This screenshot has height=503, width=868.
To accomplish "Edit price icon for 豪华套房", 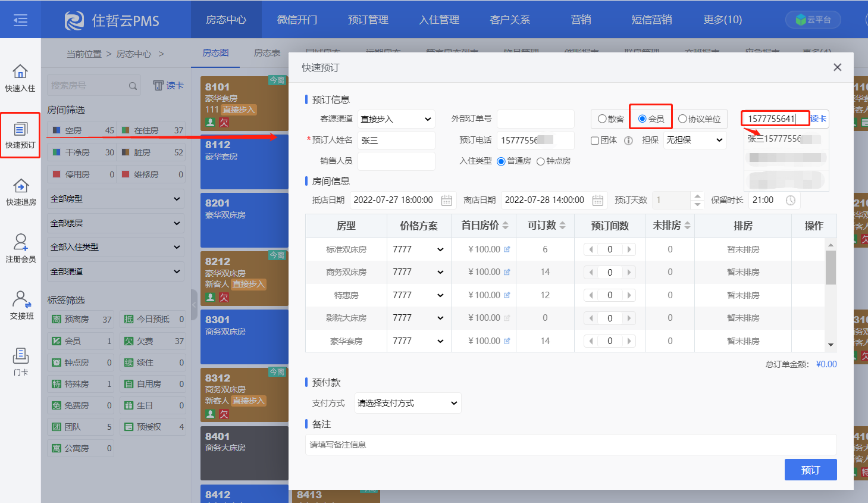I will pyautogui.click(x=507, y=341).
